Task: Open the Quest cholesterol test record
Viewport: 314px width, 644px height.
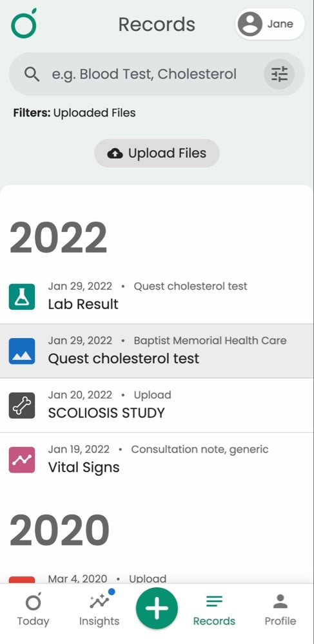Action: [x=157, y=351]
